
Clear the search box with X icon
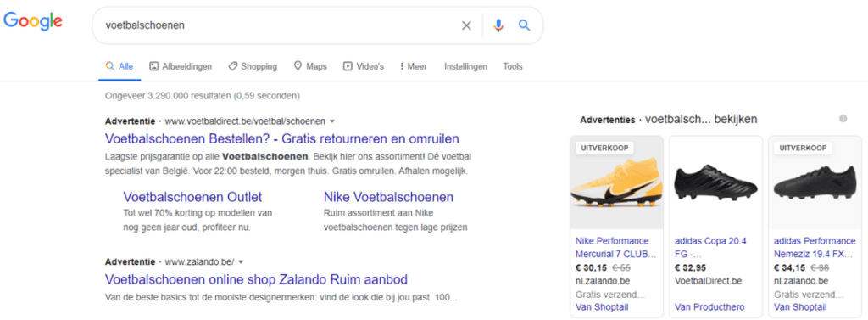[x=467, y=25]
